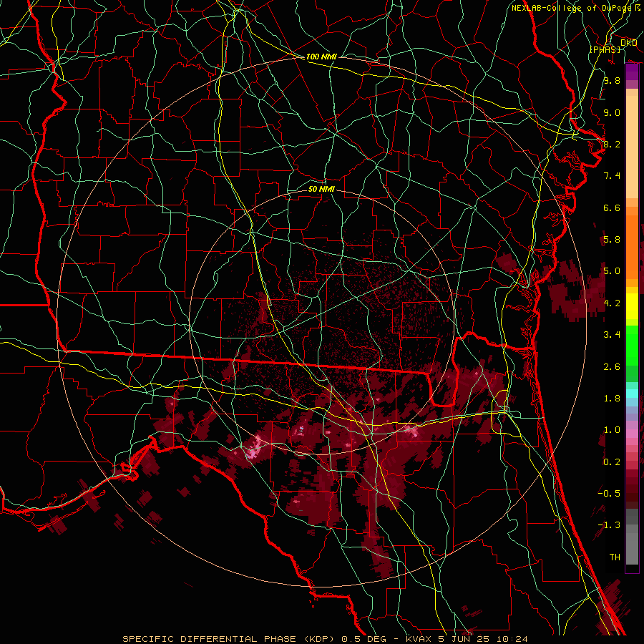The height and width of the screenshot is (644, 644).
Task: Pick the light peach segment of the color bar
Action: [x=632, y=147]
